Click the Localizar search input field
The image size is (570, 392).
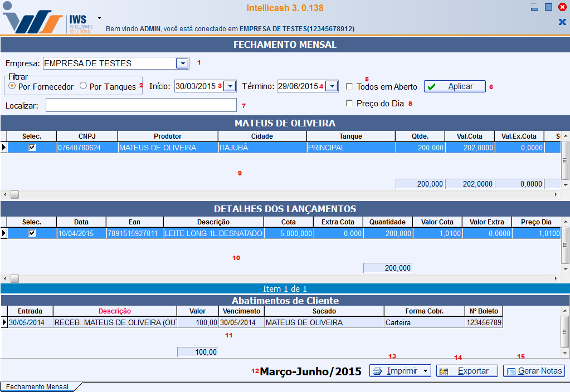(x=141, y=105)
